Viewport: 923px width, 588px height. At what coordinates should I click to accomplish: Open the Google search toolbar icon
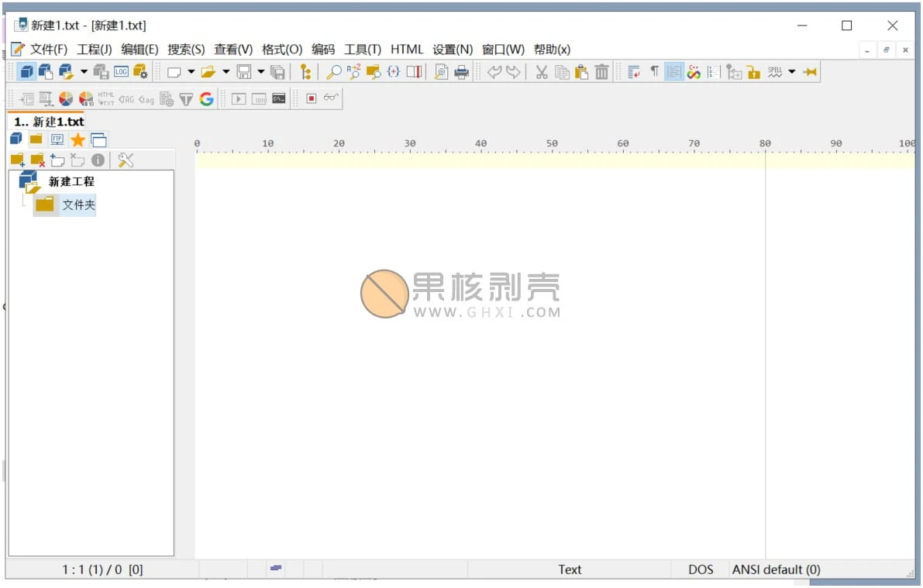[x=205, y=98]
